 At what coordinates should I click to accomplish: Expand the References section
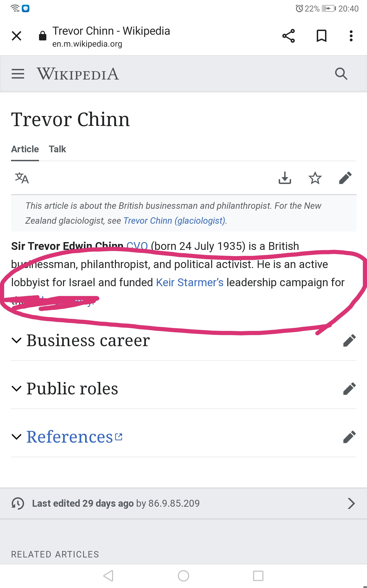coord(70,437)
